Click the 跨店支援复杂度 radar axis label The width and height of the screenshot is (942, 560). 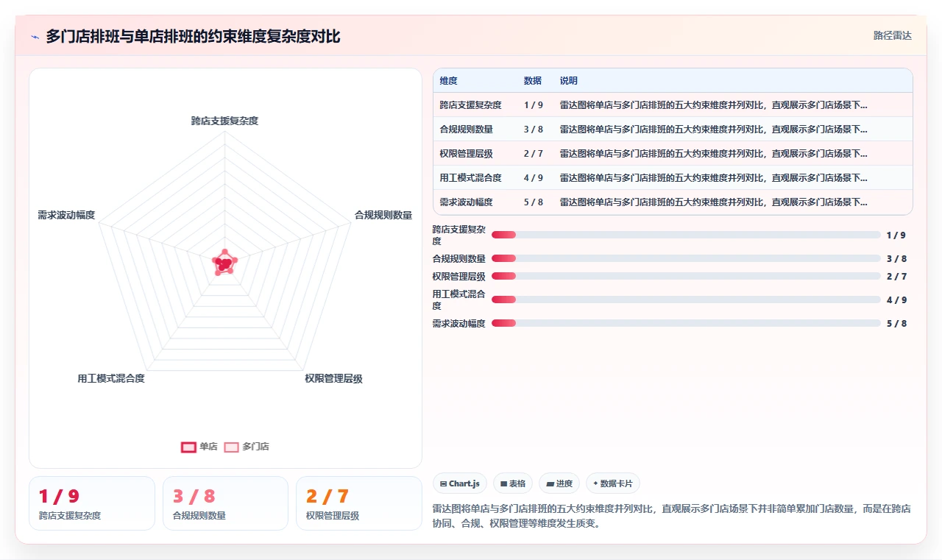click(x=224, y=121)
